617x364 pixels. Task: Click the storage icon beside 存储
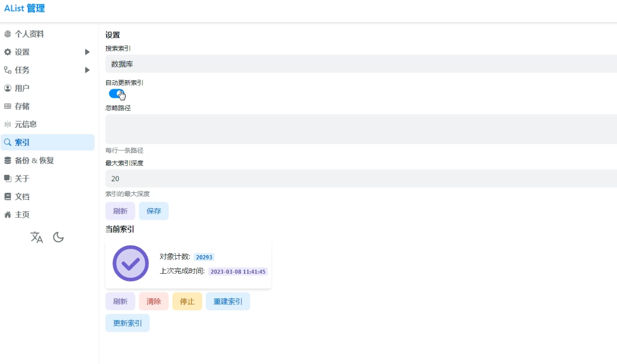pos(7,106)
